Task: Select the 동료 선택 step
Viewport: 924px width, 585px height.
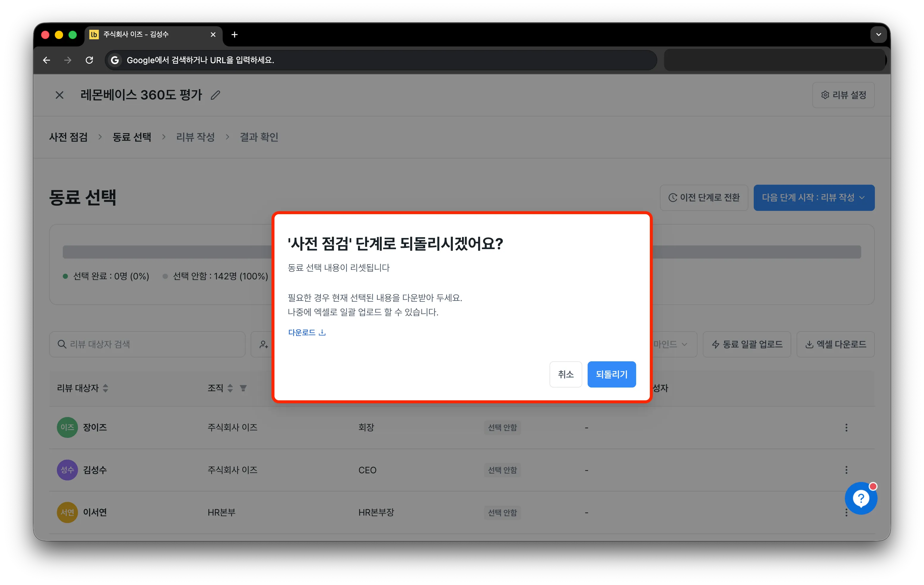Action: 132,137
